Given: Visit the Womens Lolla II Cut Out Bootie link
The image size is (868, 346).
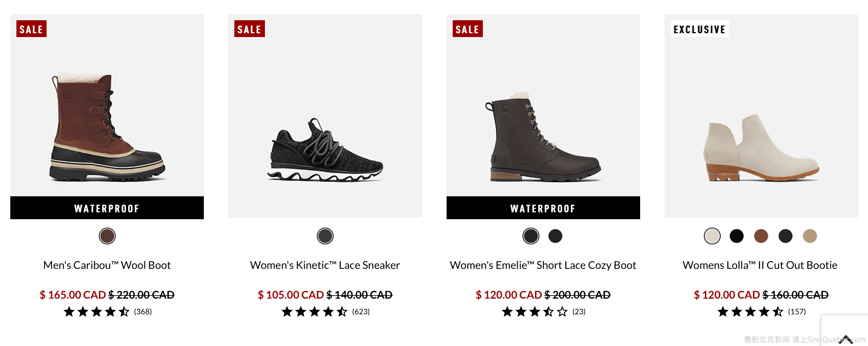Looking at the screenshot, I should click(x=760, y=265).
